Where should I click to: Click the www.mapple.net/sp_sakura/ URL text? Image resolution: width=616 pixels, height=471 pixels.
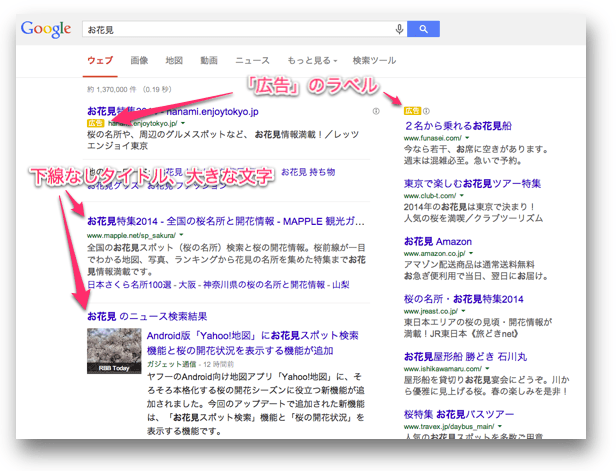(x=131, y=236)
